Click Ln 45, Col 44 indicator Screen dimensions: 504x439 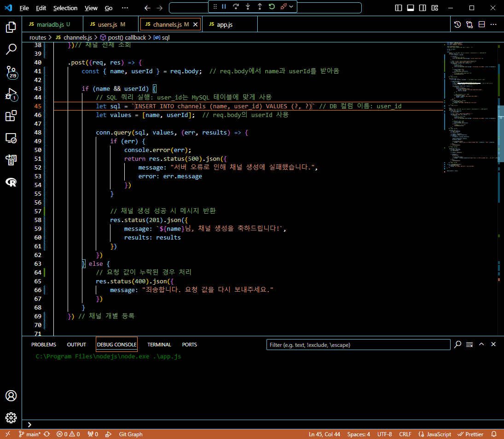click(324, 434)
